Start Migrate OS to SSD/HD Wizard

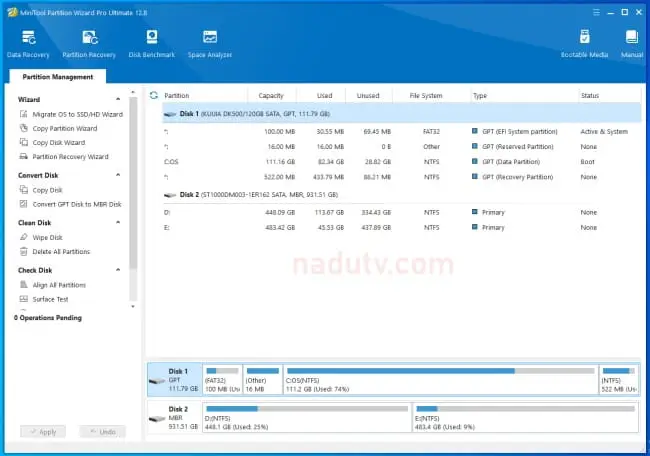[x=71, y=114]
